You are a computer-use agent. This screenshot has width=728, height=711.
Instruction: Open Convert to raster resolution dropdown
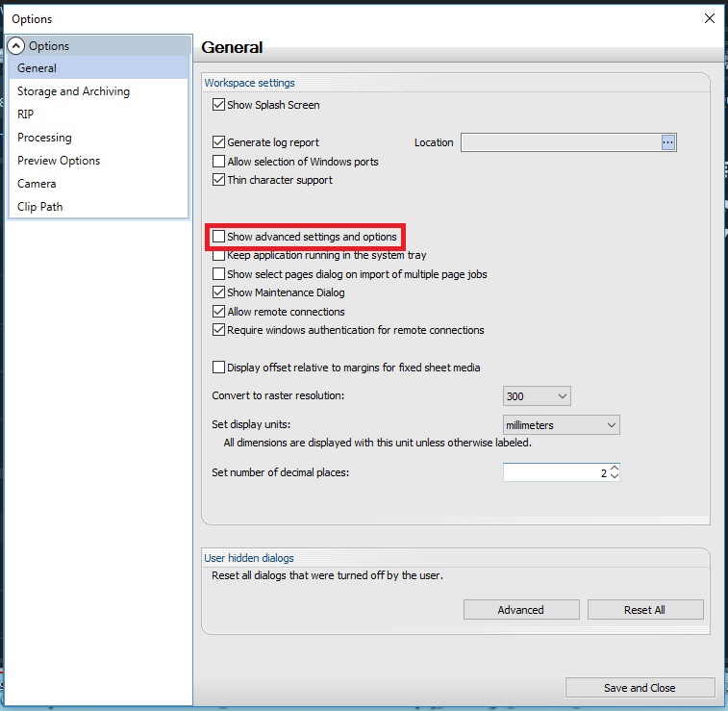[x=537, y=396]
